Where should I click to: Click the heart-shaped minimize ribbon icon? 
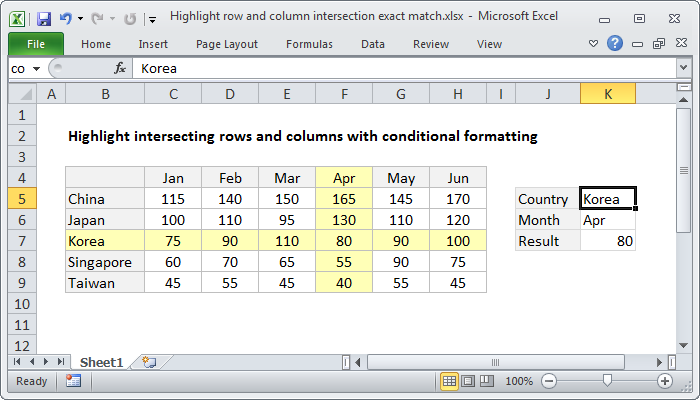(593, 44)
